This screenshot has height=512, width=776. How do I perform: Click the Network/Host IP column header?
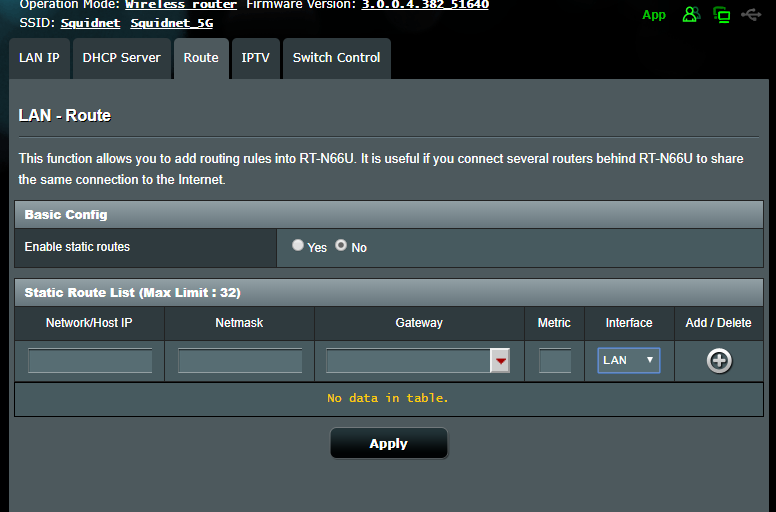click(89, 323)
